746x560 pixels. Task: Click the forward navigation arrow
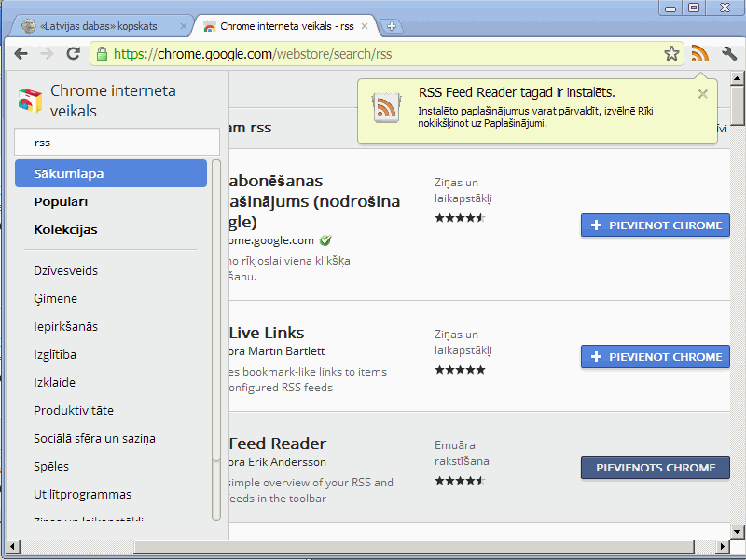(48, 54)
